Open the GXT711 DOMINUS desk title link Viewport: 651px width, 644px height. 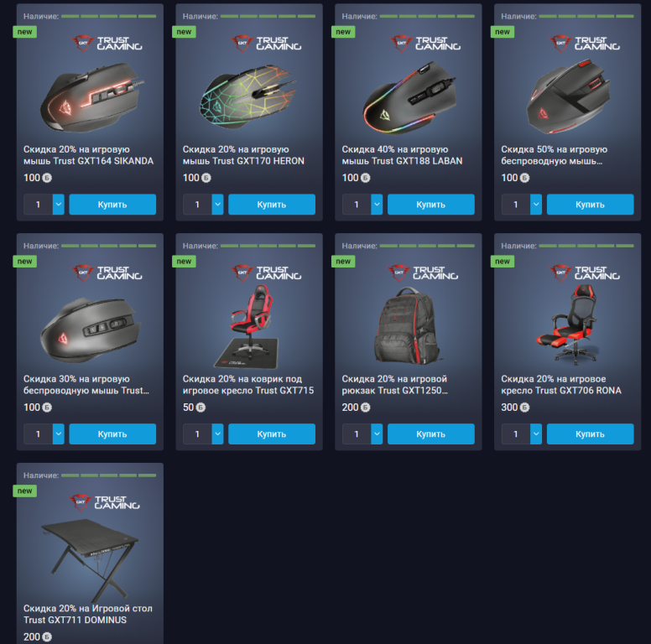(x=88, y=614)
